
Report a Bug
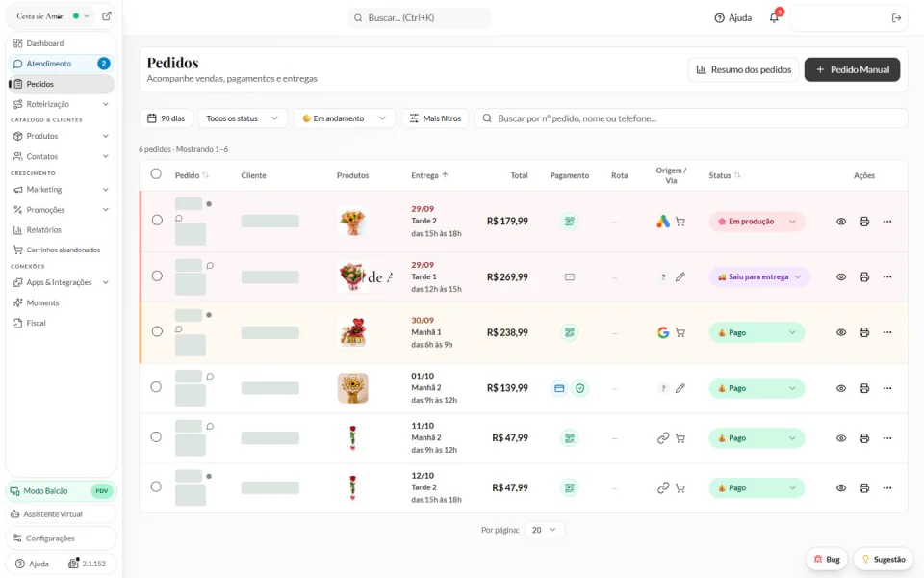827,559
